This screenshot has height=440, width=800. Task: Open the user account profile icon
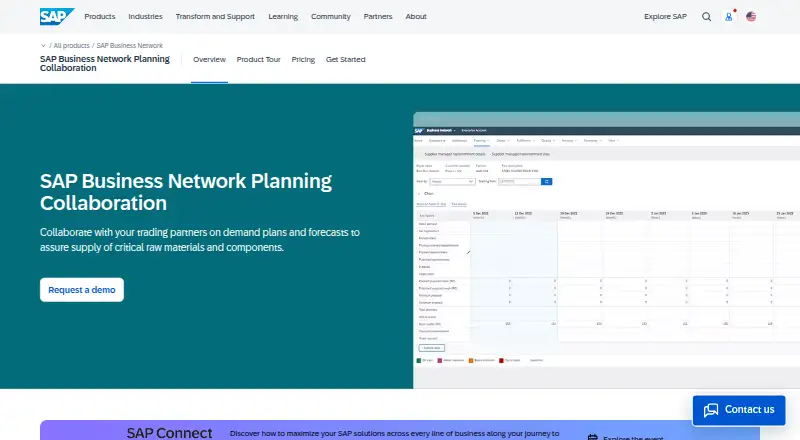[x=729, y=17]
